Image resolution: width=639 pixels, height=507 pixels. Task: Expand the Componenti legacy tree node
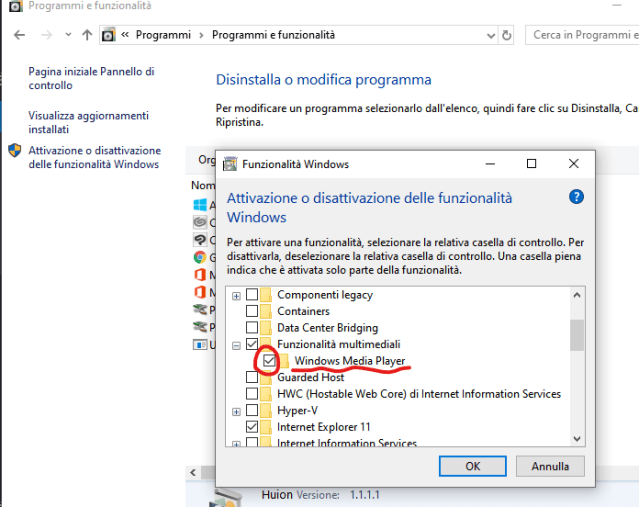236,295
